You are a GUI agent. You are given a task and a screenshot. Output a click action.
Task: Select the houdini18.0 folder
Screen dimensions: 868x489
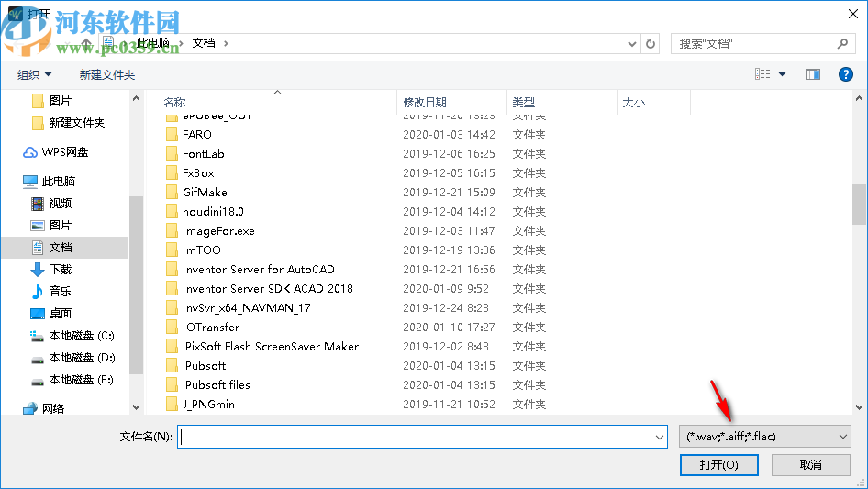[213, 212]
